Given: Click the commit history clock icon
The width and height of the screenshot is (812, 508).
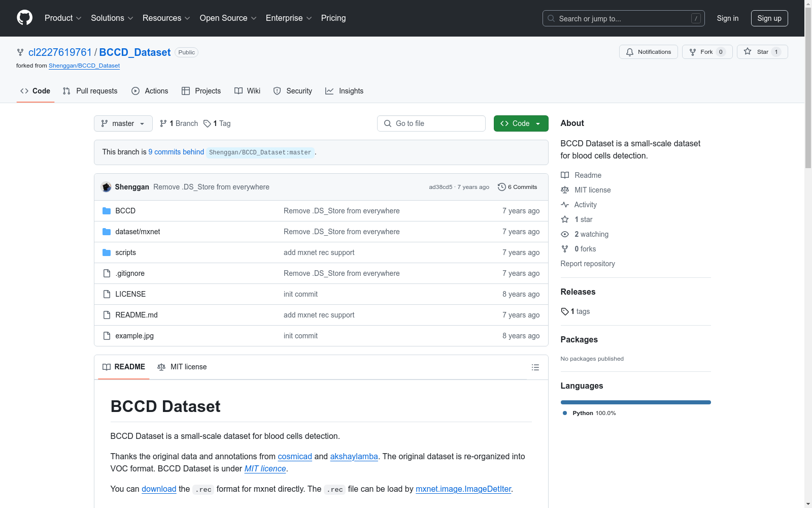Looking at the screenshot, I should pos(501,187).
